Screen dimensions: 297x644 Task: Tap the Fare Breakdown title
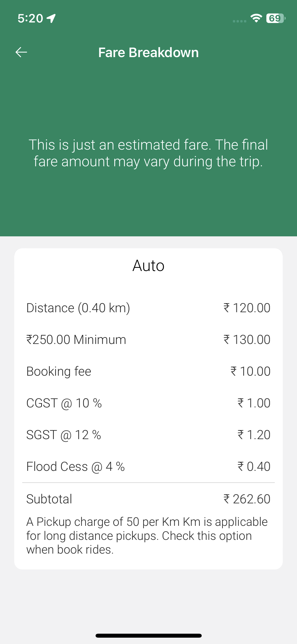coord(148,52)
